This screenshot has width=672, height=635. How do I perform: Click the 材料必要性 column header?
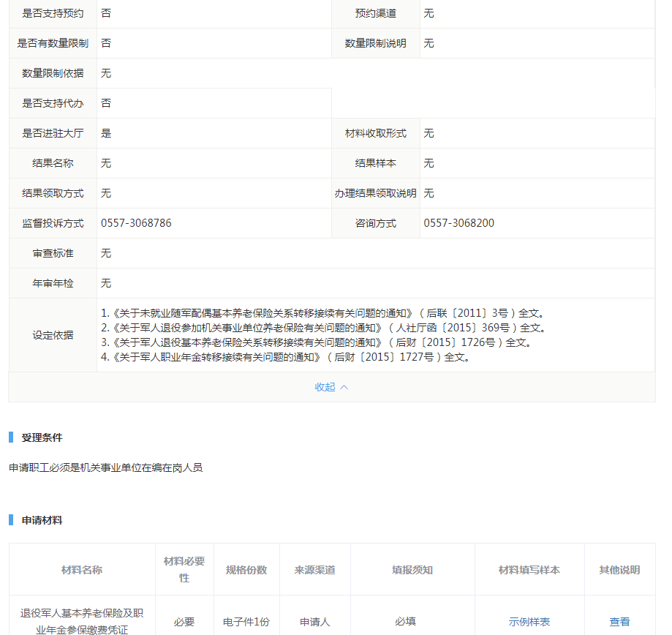[184, 569]
